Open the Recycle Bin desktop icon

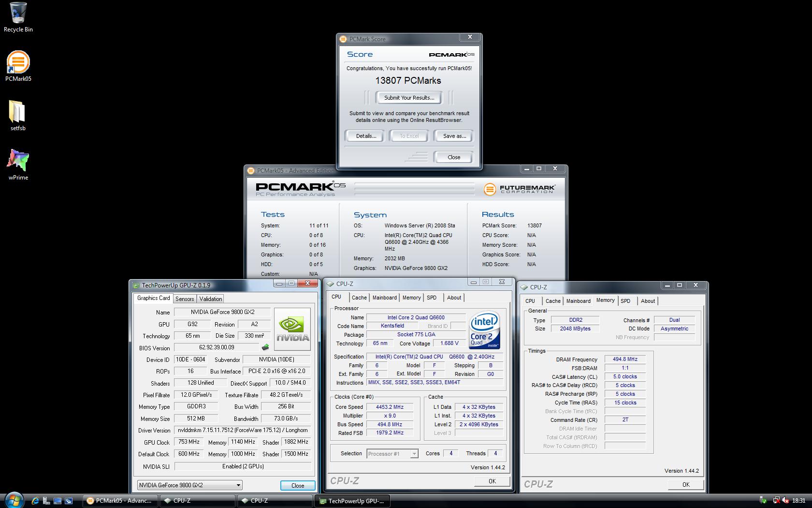pyautogui.click(x=18, y=17)
